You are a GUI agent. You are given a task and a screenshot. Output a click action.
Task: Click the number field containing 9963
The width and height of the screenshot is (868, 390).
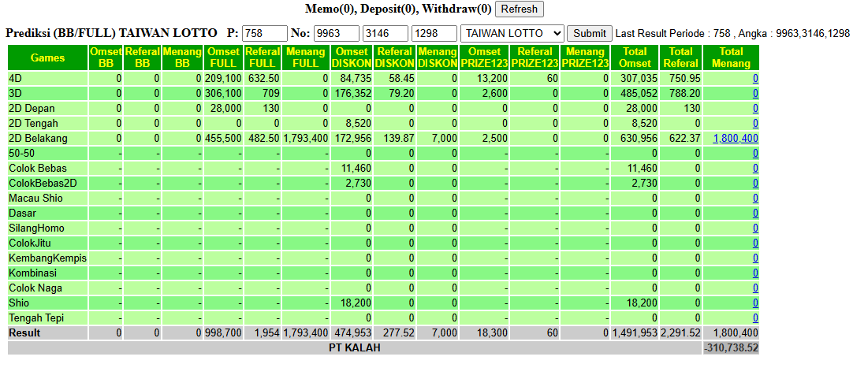click(337, 33)
